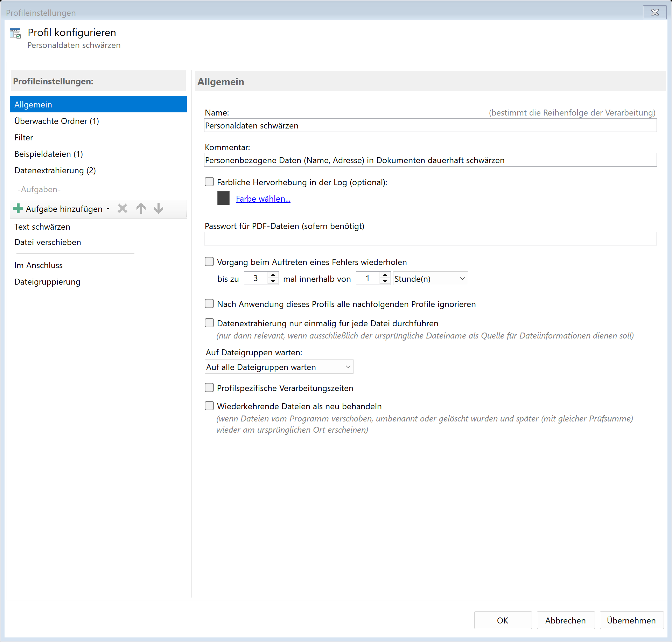Click the delete task X icon
Image resolution: width=672 pixels, height=642 pixels.
click(122, 209)
